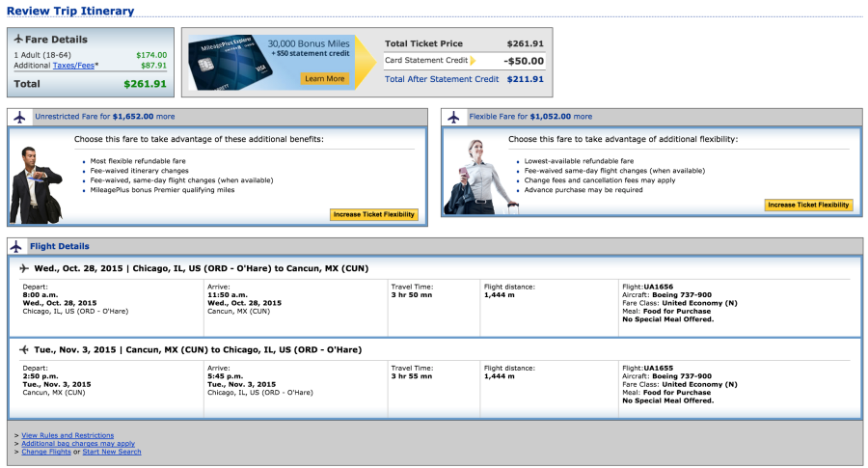
Task: Click the airplane icon beside Unrestricted Fare
Action: click(x=20, y=117)
